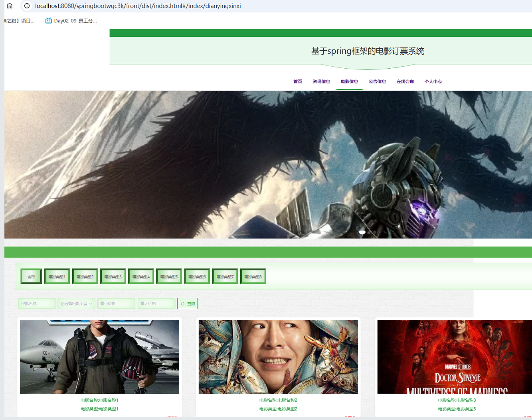
Task: Open the 公告信息 navigation tab
Action: 377,81
